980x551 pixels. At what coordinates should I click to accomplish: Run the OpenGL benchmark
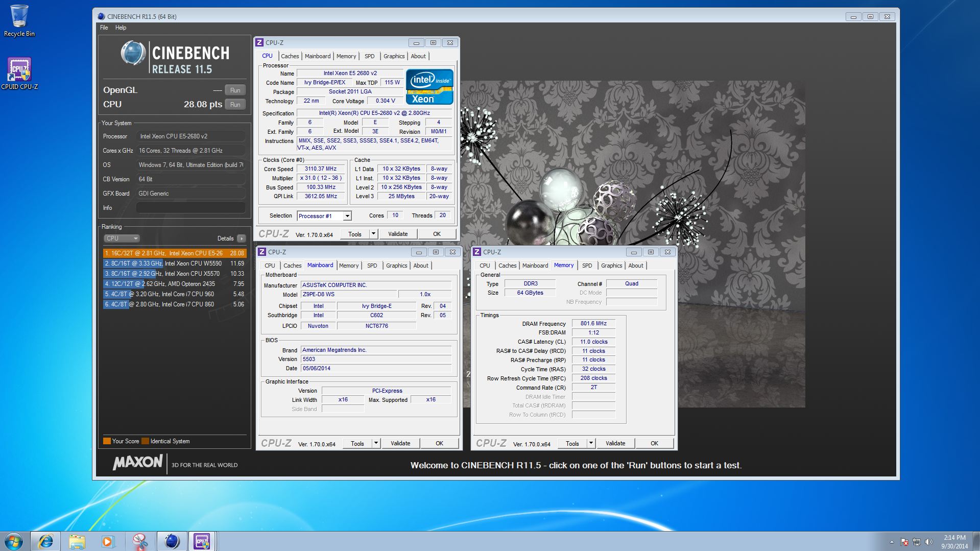[x=235, y=90]
